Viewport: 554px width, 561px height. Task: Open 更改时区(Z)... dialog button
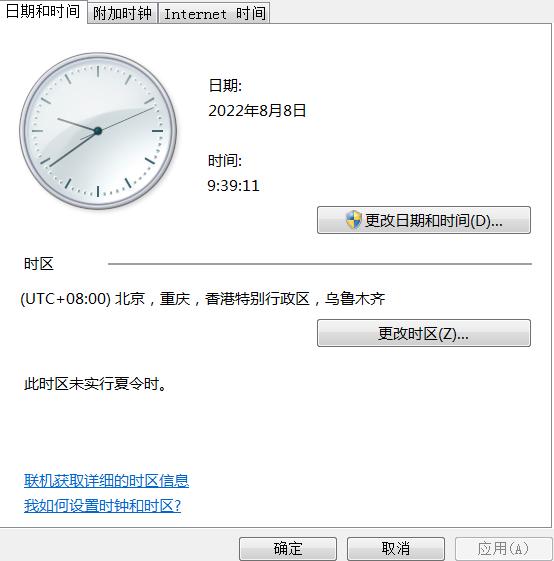(424, 333)
